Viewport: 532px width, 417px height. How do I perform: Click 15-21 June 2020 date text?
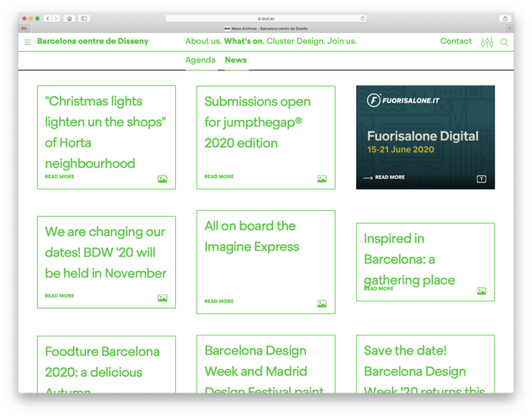coord(400,150)
